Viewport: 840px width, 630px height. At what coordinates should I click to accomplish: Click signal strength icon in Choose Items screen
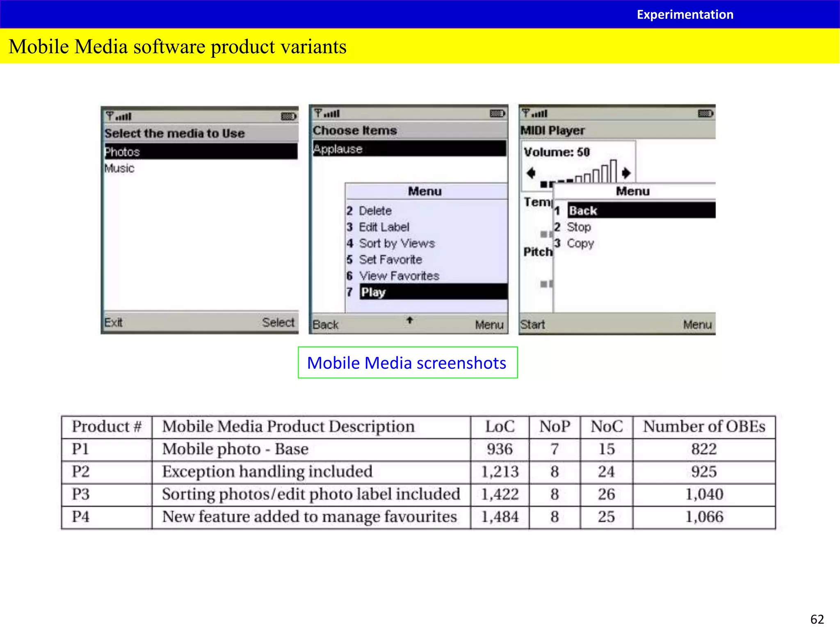point(327,113)
